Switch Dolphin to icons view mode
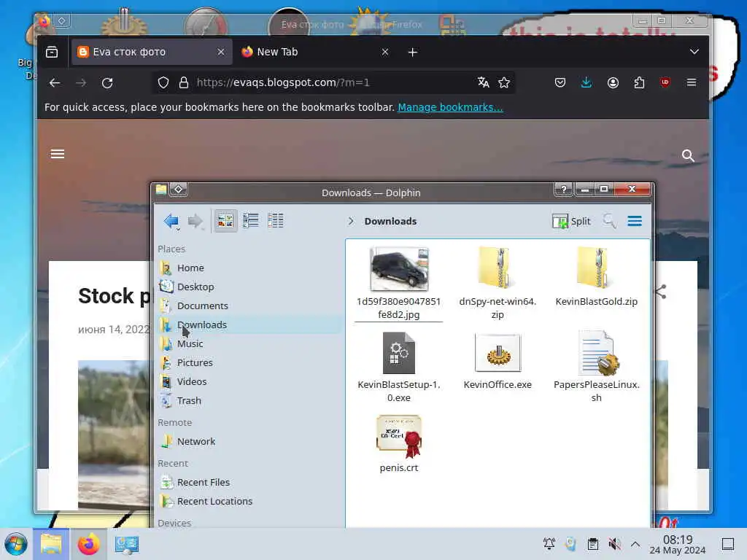This screenshot has width=747, height=560. [225, 220]
